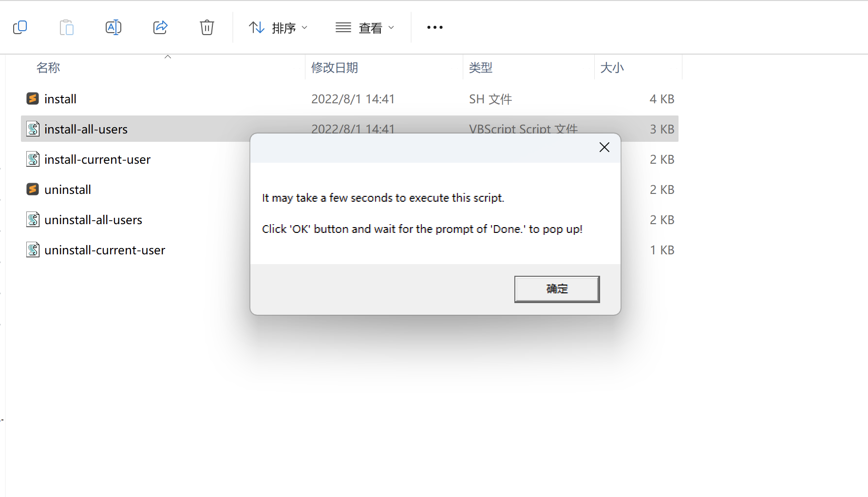Sort by 类型 column header
868x497 pixels.
tap(481, 68)
